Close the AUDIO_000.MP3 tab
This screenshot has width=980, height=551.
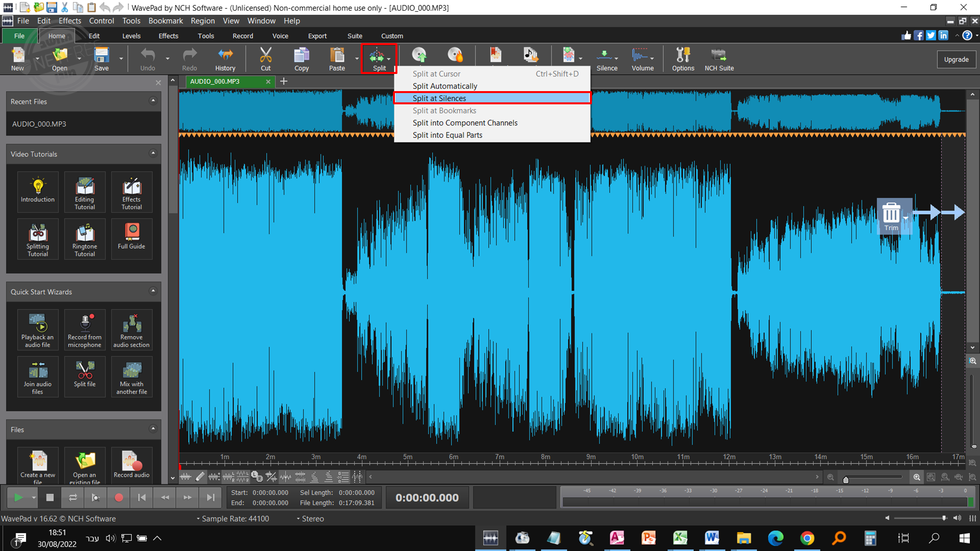(x=268, y=82)
